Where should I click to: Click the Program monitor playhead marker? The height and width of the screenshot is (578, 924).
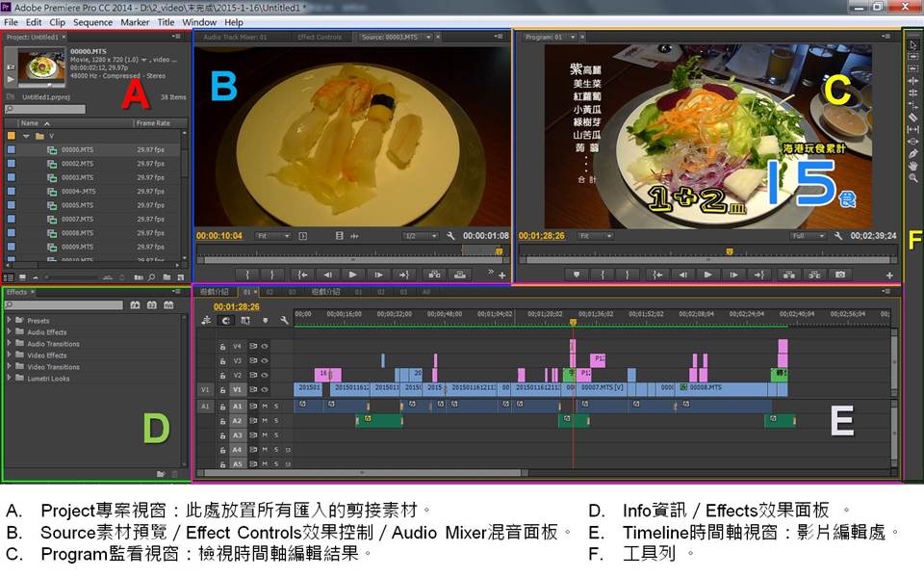[x=729, y=252]
